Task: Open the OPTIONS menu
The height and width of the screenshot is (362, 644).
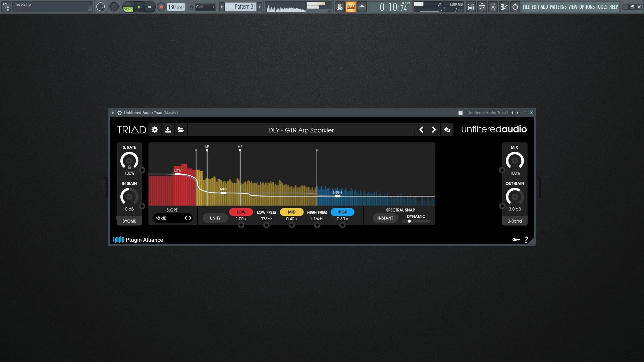Action: tap(587, 7)
